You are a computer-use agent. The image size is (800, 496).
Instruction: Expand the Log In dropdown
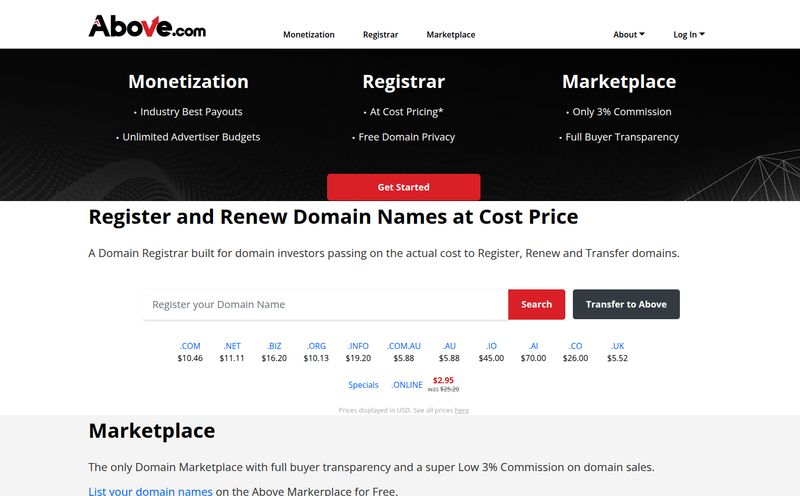click(x=689, y=35)
